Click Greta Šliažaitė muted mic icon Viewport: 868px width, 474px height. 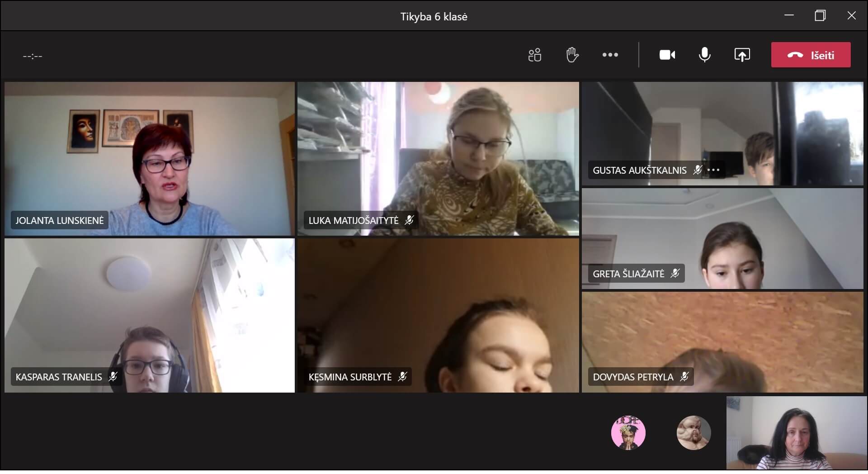[x=675, y=274]
